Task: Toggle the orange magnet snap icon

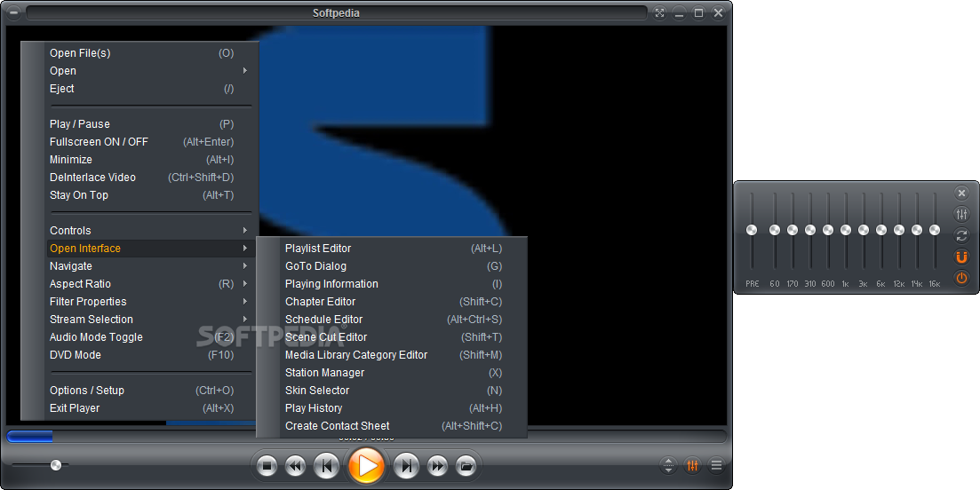Action: pos(961,257)
